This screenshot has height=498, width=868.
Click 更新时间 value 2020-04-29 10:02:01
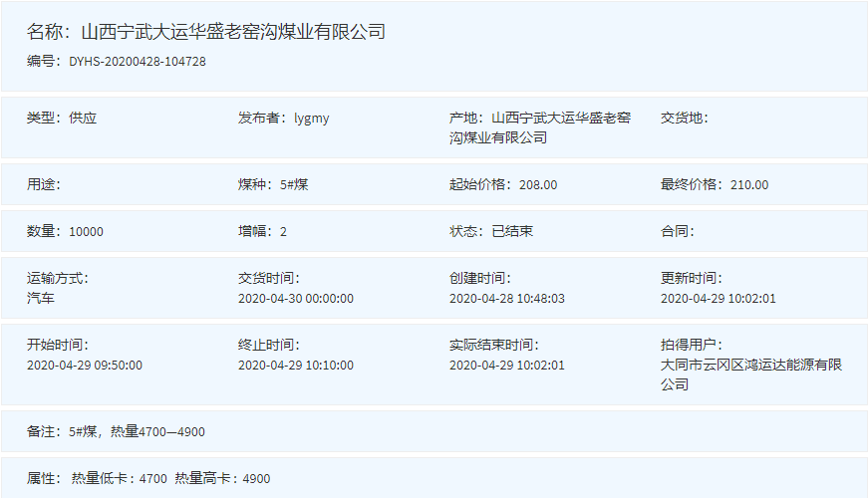coord(718,298)
